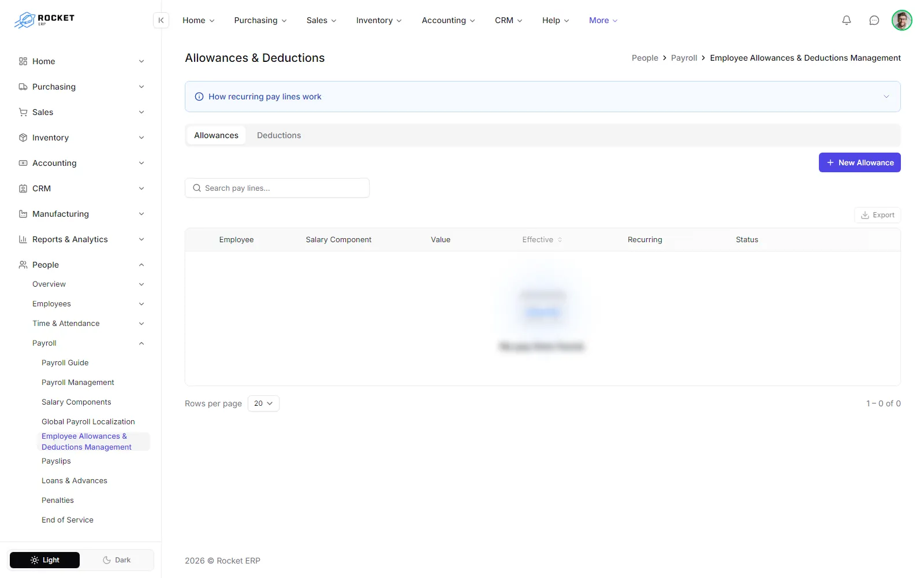Open the Rows per page dropdown
924x578 pixels.
263,403
